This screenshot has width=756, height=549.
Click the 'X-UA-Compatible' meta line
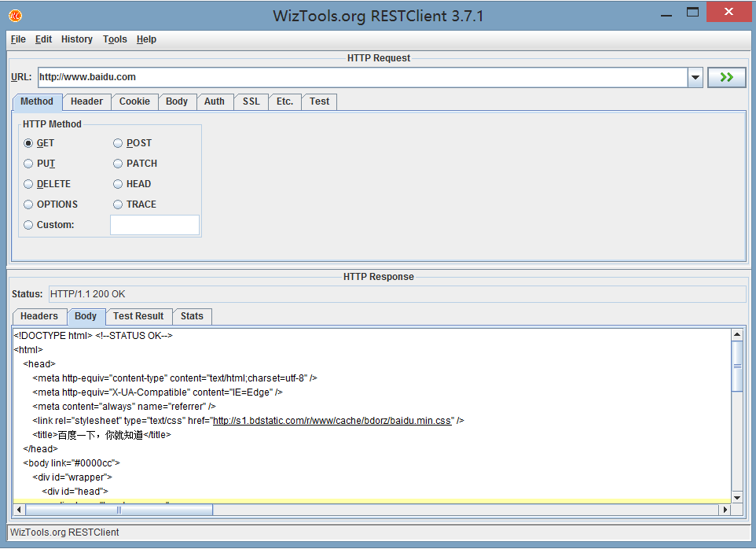pyautogui.click(x=158, y=392)
